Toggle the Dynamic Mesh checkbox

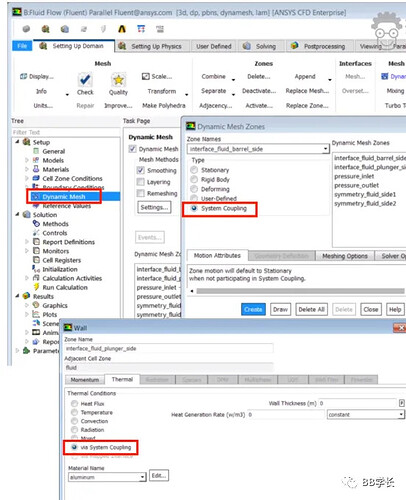(x=133, y=149)
